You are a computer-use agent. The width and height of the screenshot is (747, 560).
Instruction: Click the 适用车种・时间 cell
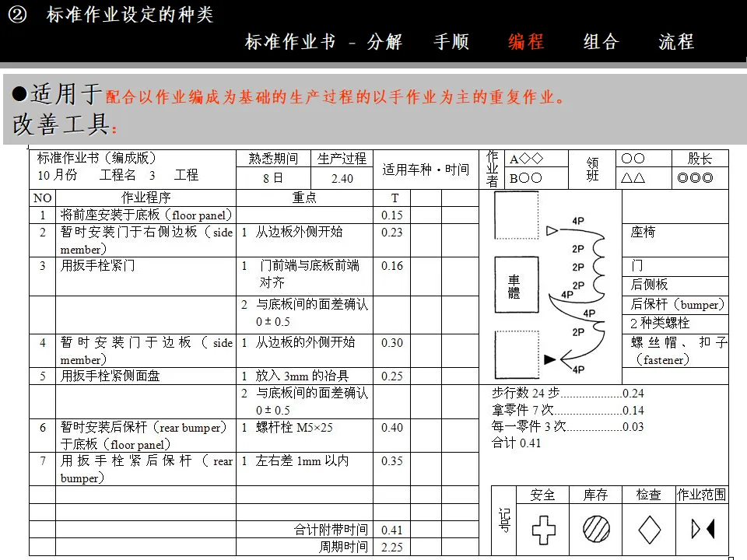pyautogui.click(x=426, y=170)
